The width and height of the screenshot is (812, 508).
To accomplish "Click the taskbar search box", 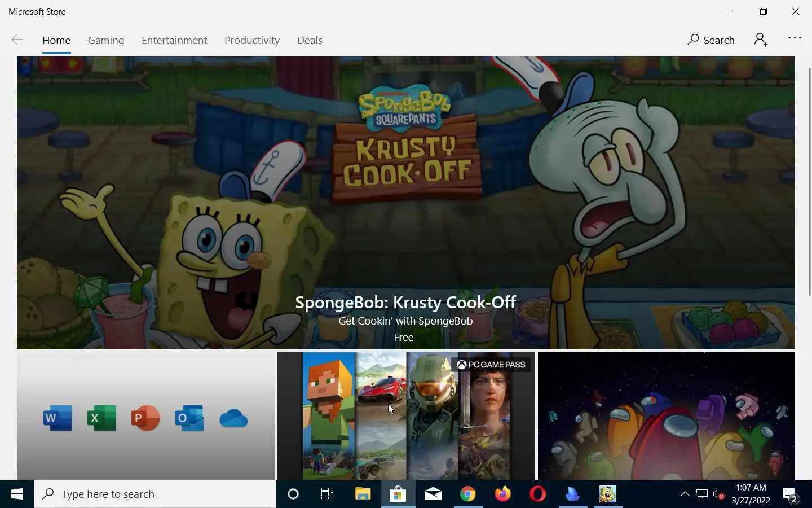I will [x=155, y=494].
